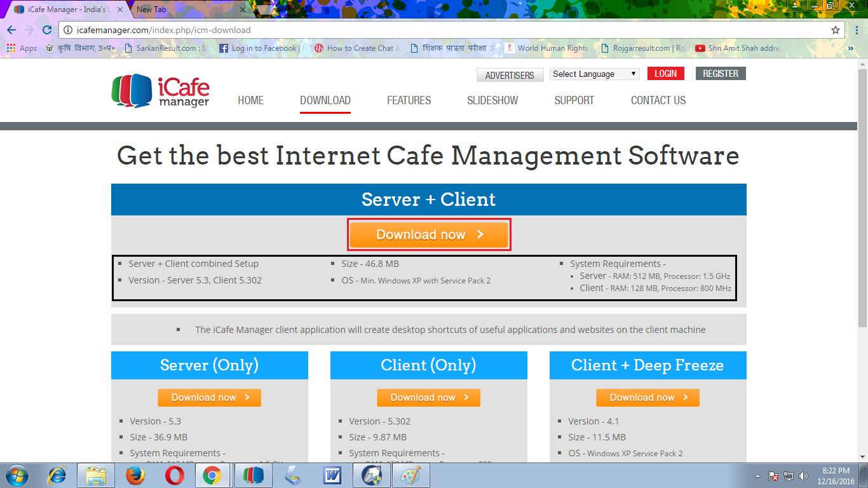Open the FEATURES menu item
The height and width of the screenshot is (488, 868).
tap(409, 100)
